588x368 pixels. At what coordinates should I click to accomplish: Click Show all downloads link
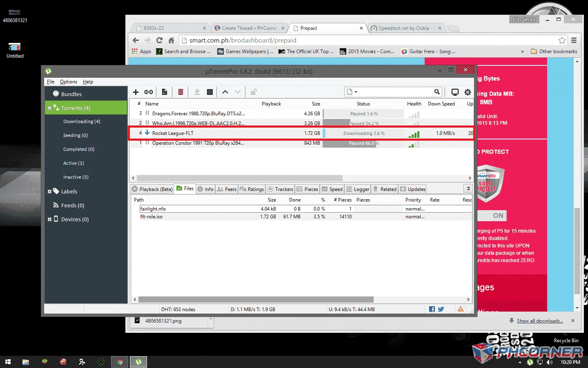click(540, 321)
